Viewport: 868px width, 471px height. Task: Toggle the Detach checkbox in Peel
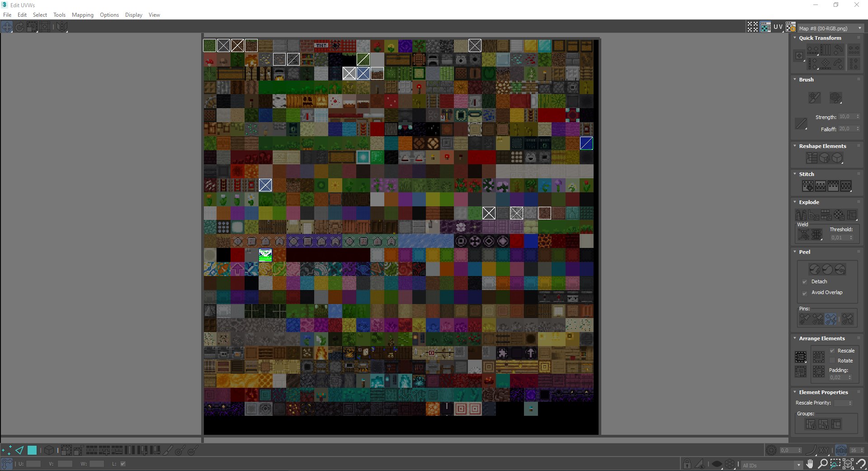coord(805,281)
